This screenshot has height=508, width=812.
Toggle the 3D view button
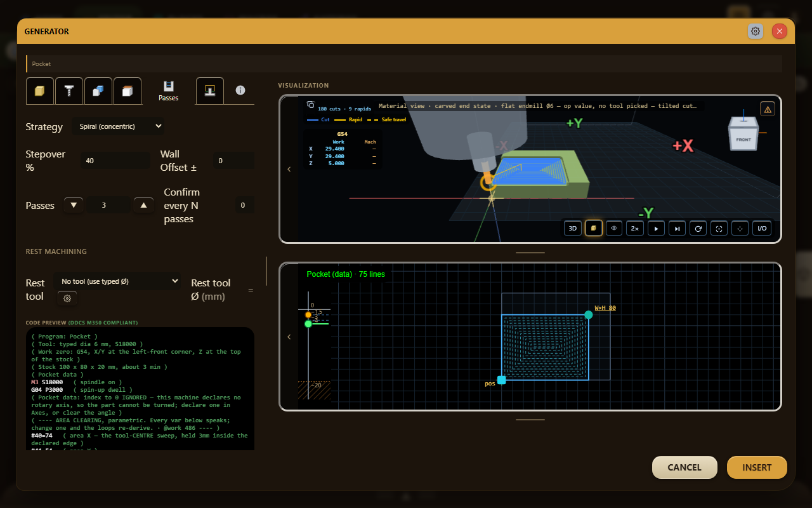click(x=573, y=228)
